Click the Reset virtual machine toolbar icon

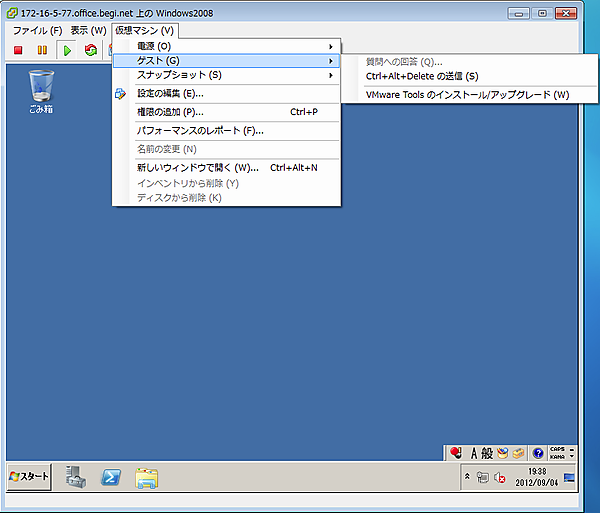pos(91,50)
